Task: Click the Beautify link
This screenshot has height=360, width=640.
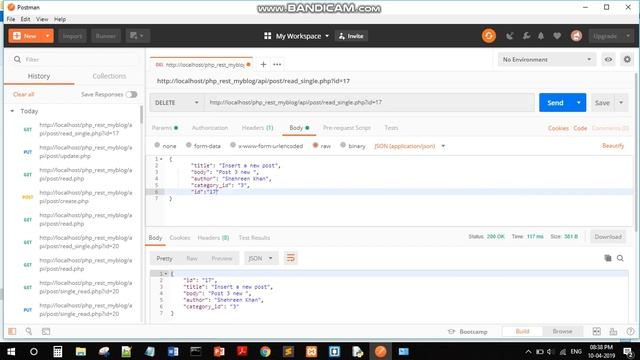Action: pyautogui.click(x=613, y=146)
